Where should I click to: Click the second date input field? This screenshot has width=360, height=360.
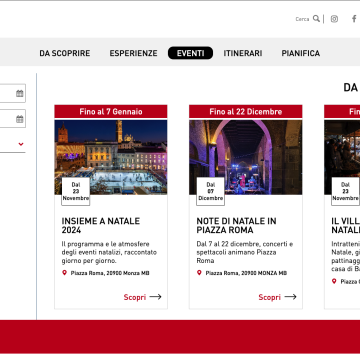click(13, 119)
